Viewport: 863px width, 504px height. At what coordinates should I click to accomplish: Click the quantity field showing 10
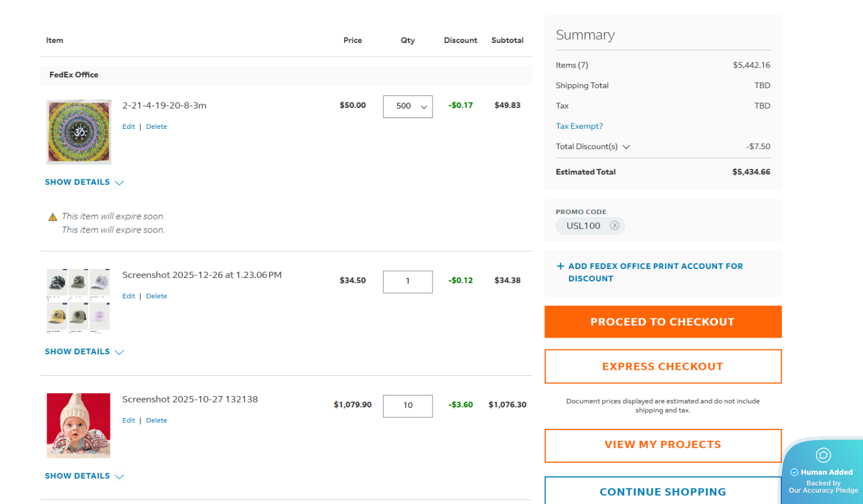[x=408, y=406]
